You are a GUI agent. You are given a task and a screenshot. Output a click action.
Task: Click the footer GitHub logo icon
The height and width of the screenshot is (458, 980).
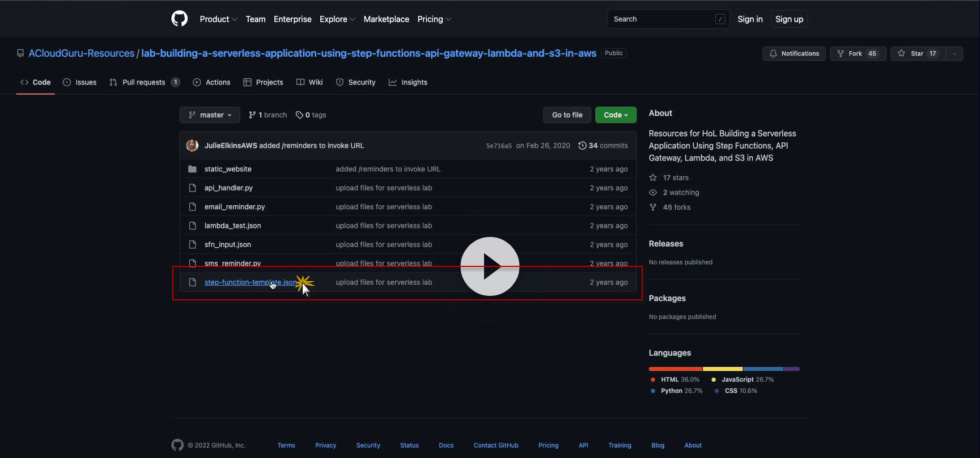pyautogui.click(x=177, y=445)
